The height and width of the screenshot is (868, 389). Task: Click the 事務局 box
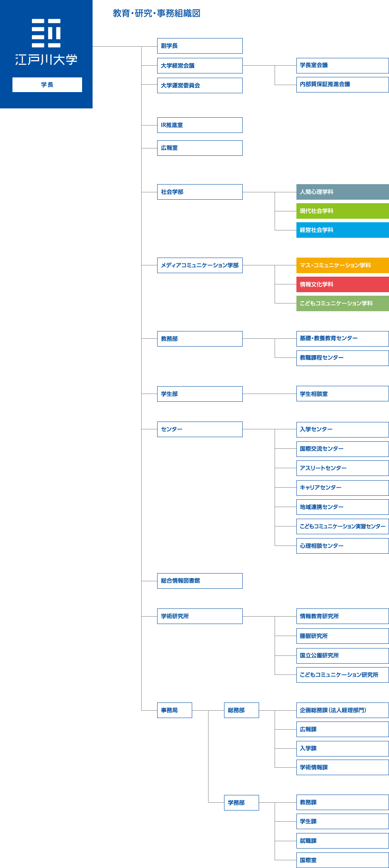175,710
